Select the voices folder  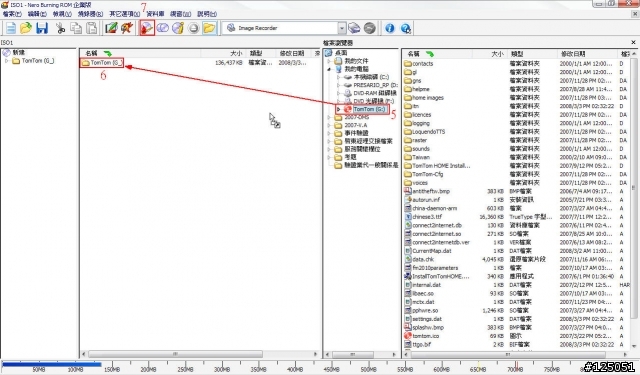coord(420,183)
